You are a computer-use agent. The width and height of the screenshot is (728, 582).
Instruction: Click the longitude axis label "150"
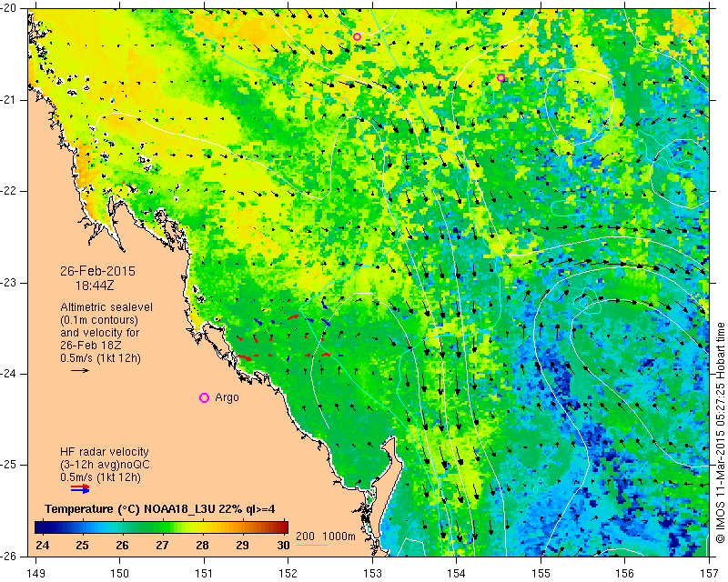(120, 574)
